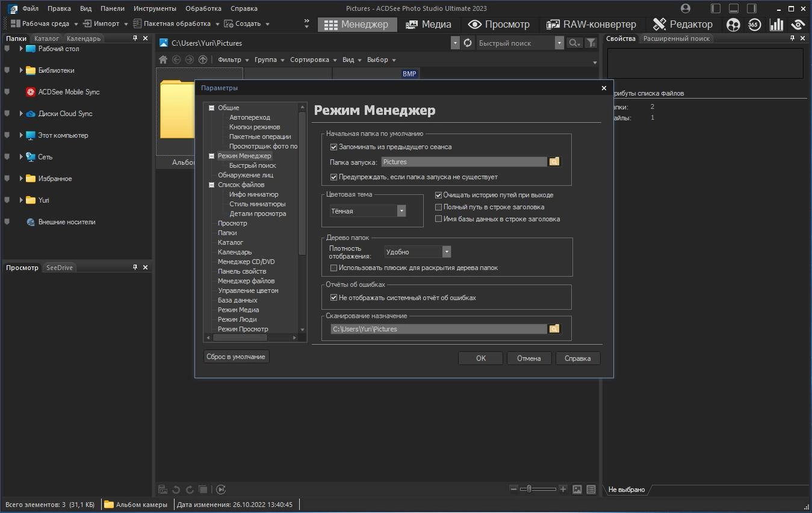The height and width of the screenshot is (513, 812).
Task: Click 'Справка' button in dialog
Action: click(x=577, y=358)
